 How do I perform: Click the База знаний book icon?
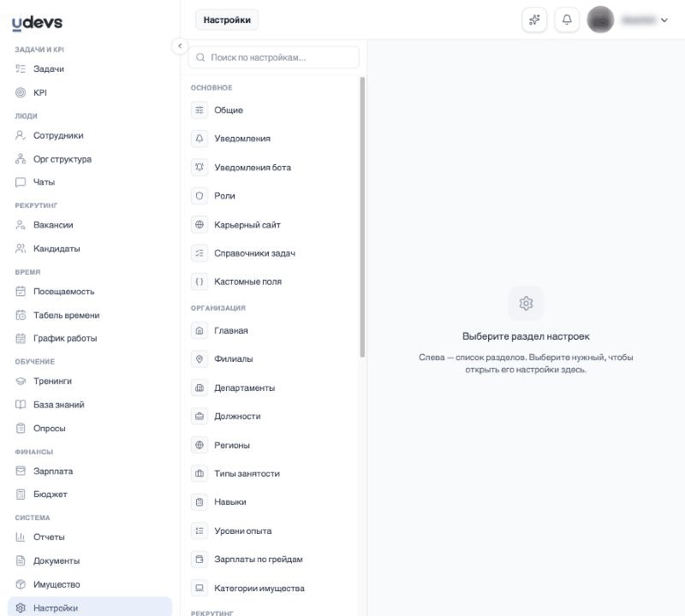coord(21,405)
